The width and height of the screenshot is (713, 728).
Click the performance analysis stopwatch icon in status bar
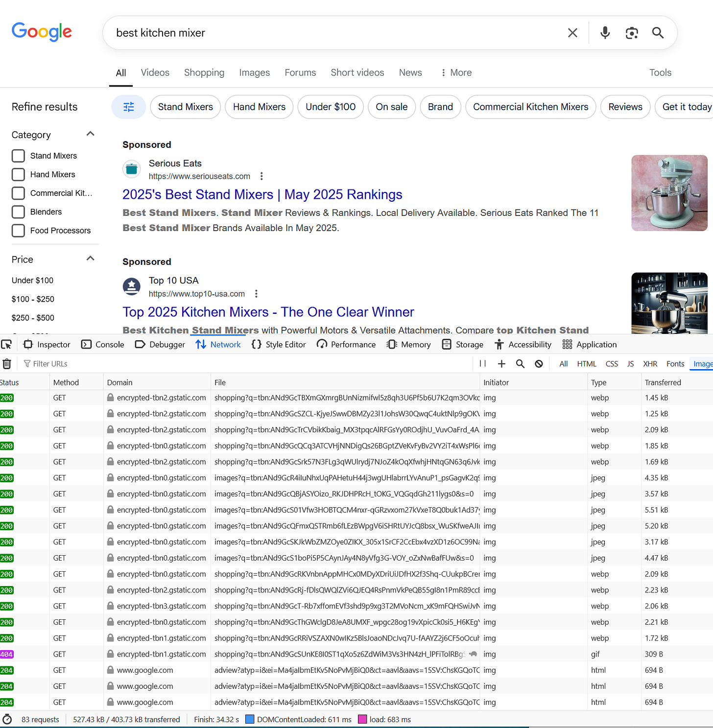[7, 719]
